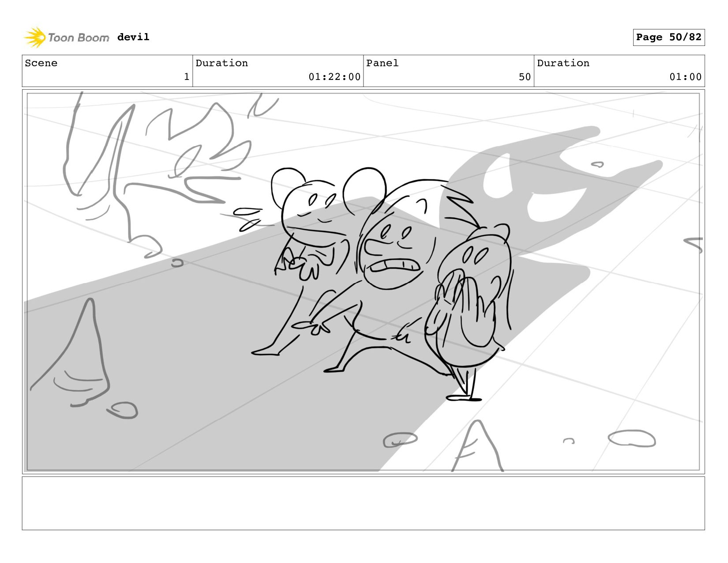Click the panel duration '01:00' value
This screenshot has height=563, width=728.
coord(685,77)
